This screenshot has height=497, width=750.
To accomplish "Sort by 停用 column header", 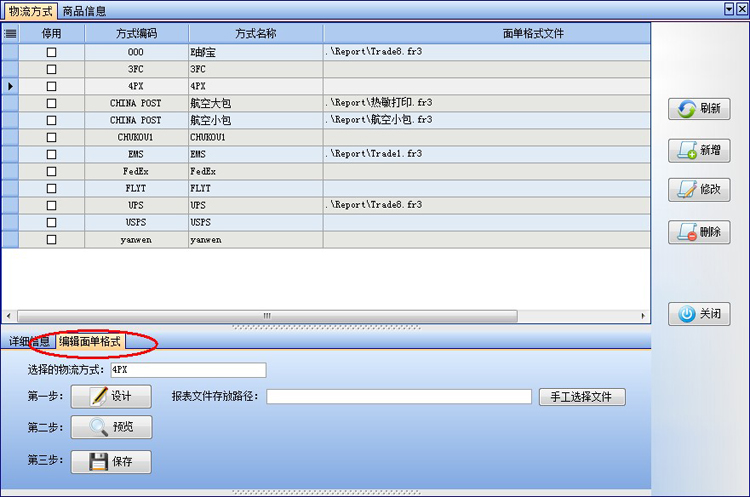I will click(x=51, y=33).
